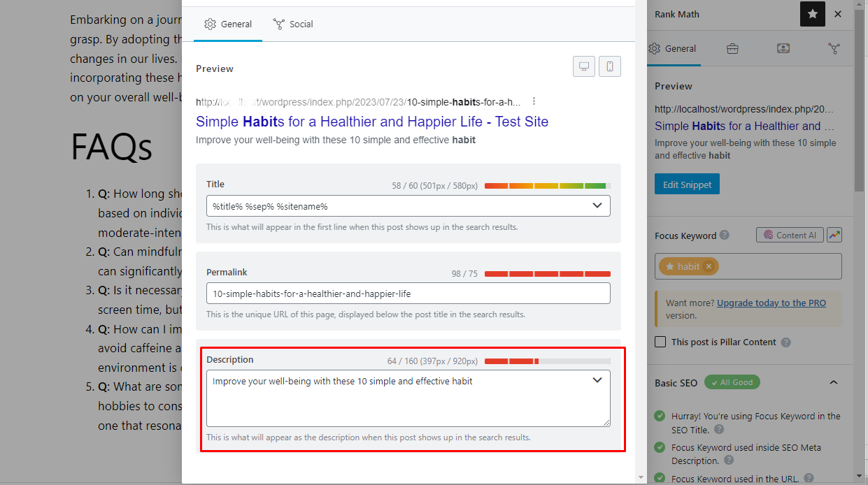
Task: Click inside the Description text area
Action: 408,398
